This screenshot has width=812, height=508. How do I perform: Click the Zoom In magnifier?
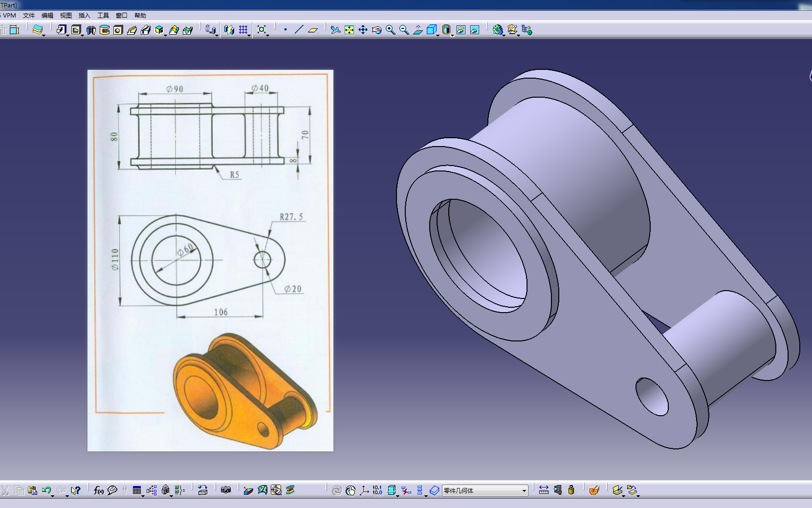point(390,30)
